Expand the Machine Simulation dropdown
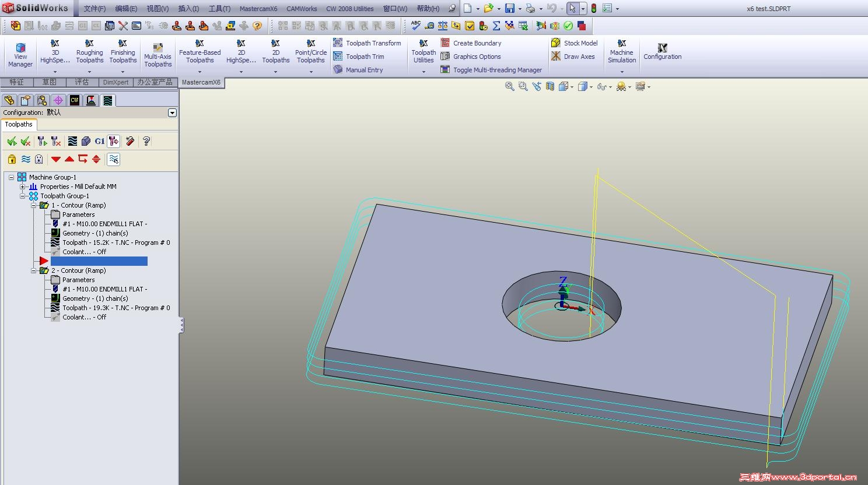Viewport: 868px width, 485px height. [622, 72]
